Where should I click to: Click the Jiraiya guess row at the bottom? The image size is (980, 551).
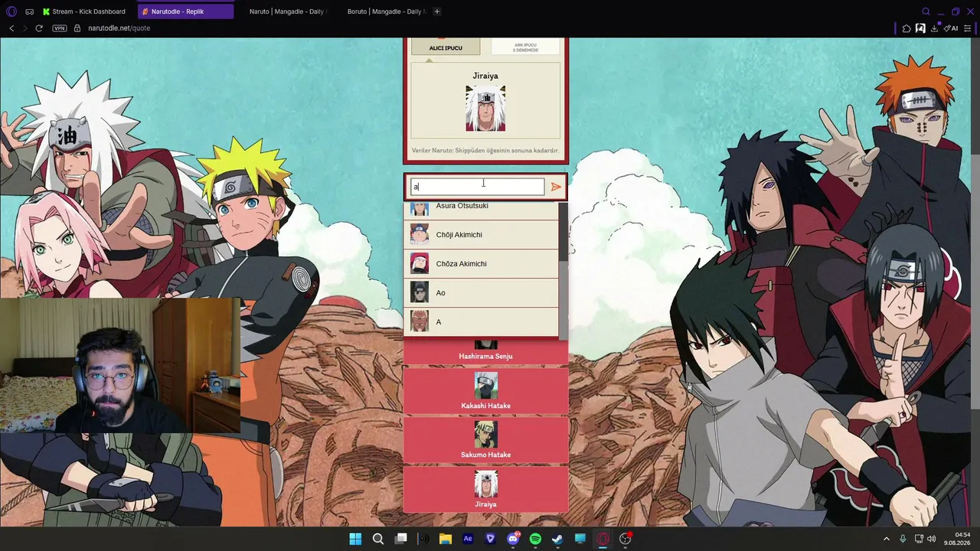(485, 489)
